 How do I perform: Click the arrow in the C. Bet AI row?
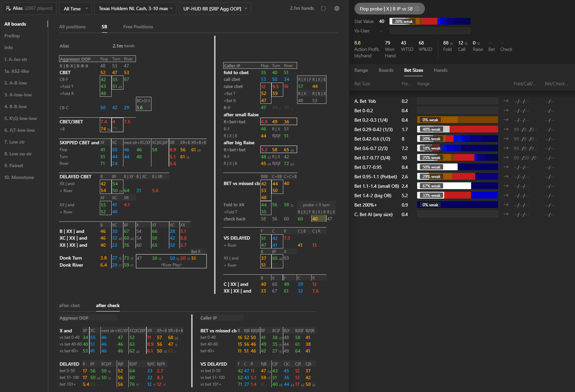tap(506, 214)
